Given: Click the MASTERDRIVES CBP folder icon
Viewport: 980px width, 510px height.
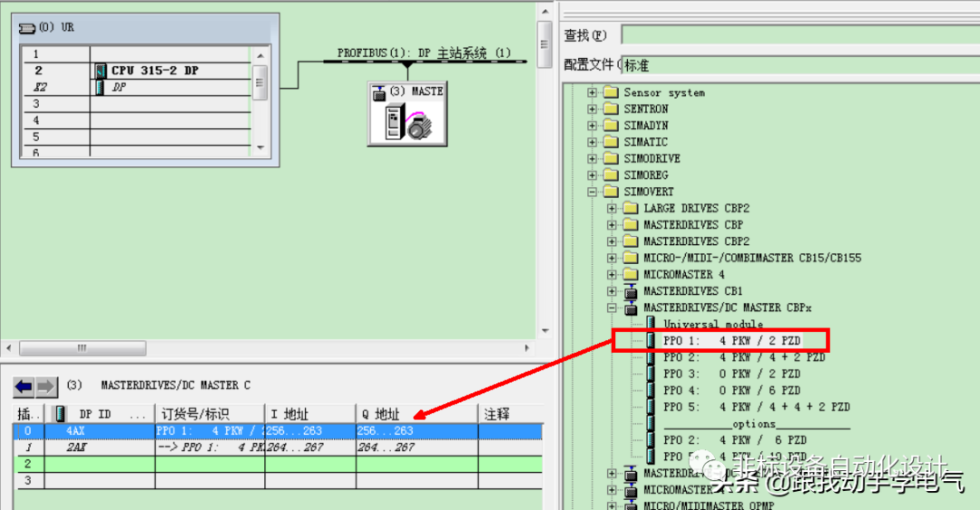Looking at the screenshot, I should point(631,225).
